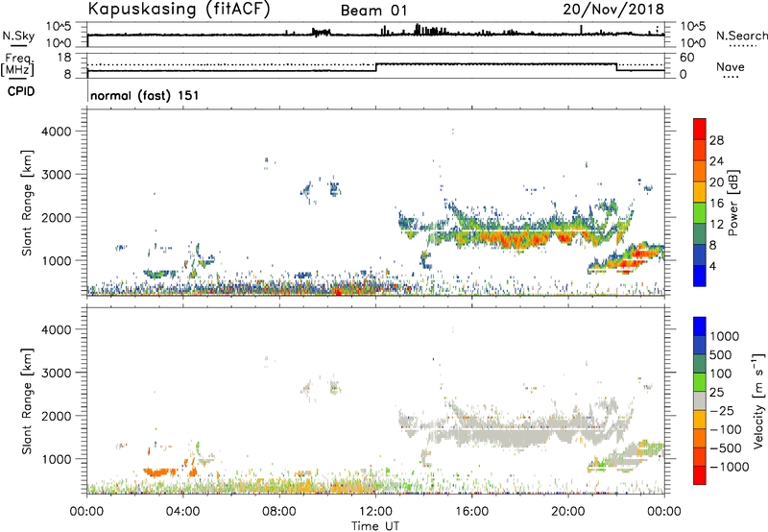Click the frequency step-up at 12:00
This screenshot has width=768, height=532.
(x=376, y=67)
